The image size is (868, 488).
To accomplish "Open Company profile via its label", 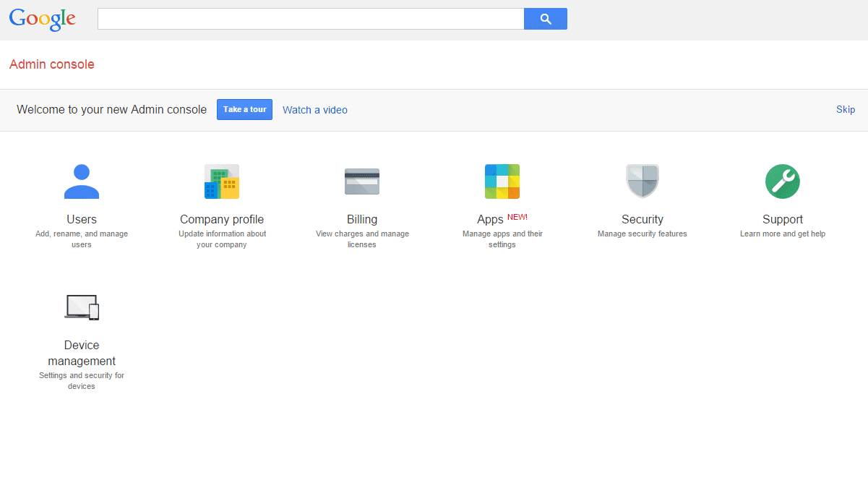I will coord(222,219).
